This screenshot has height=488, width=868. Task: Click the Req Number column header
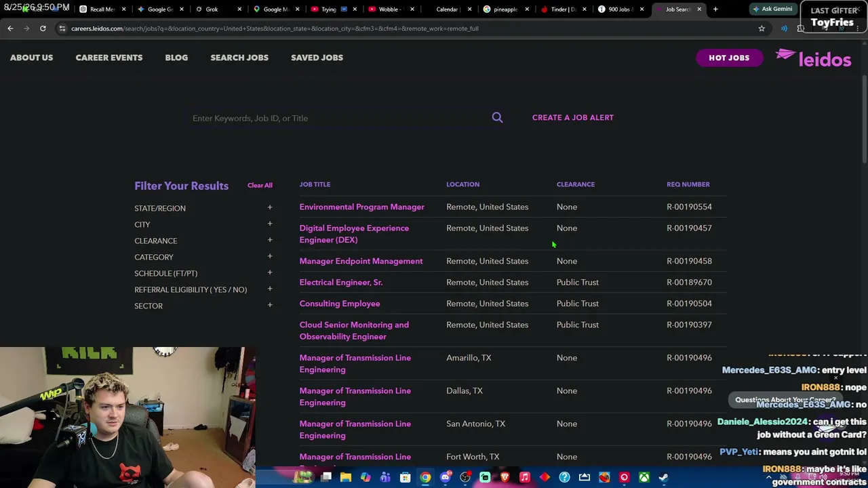point(688,184)
